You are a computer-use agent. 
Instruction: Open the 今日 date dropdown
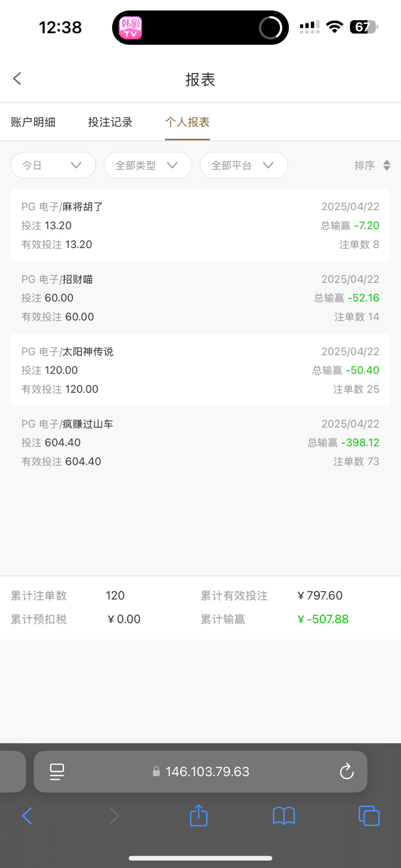coord(53,165)
